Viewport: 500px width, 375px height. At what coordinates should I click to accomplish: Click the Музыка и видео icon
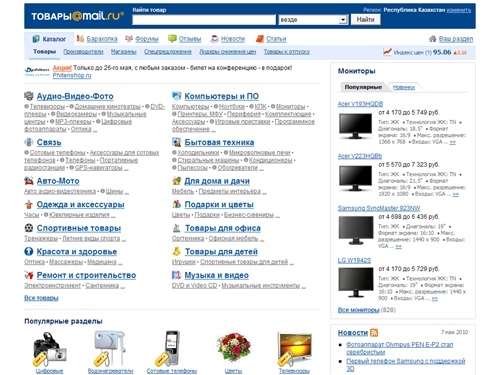[176, 275]
